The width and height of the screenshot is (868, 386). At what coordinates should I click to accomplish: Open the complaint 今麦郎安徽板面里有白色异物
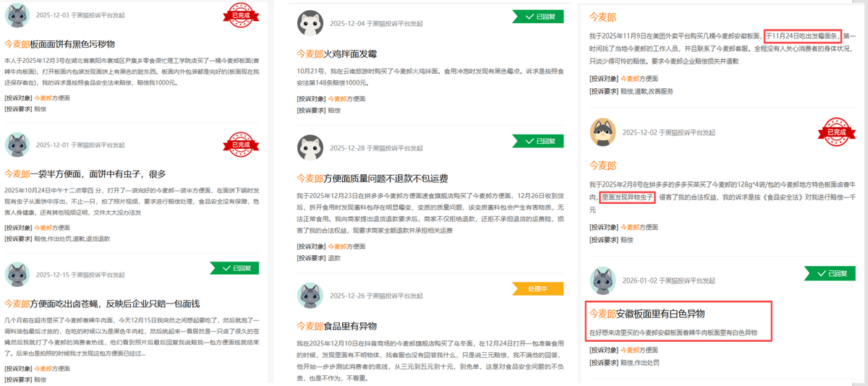coord(647,314)
